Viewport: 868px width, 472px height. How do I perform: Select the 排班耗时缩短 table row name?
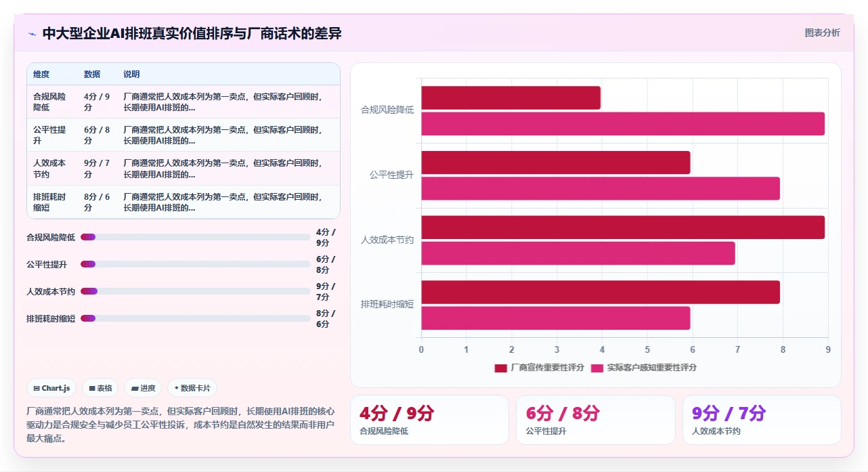pyautogui.click(x=50, y=202)
